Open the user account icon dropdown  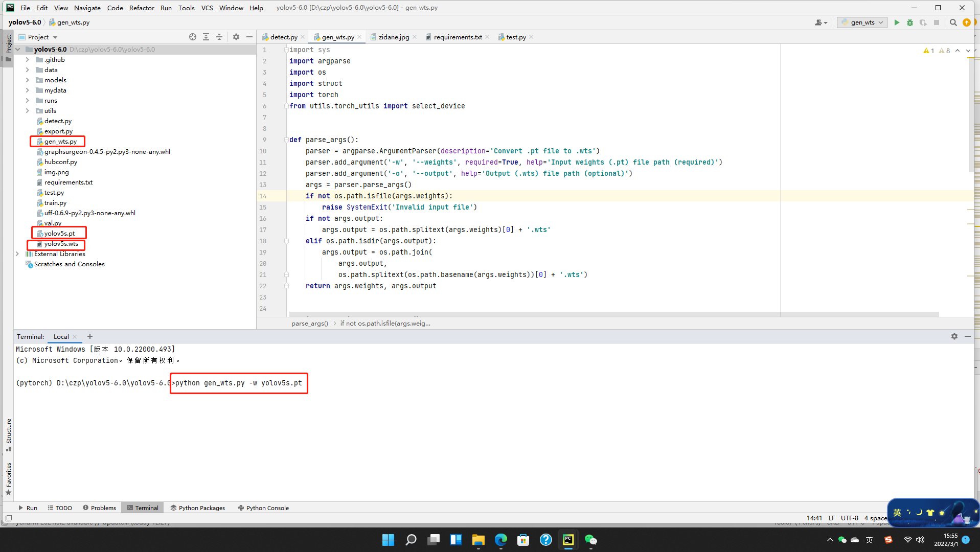tap(821, 22)
